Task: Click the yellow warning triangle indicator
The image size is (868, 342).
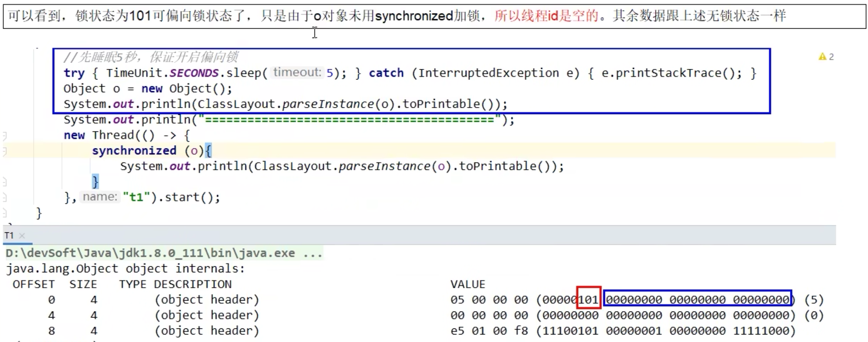Action: click(822, 57)
